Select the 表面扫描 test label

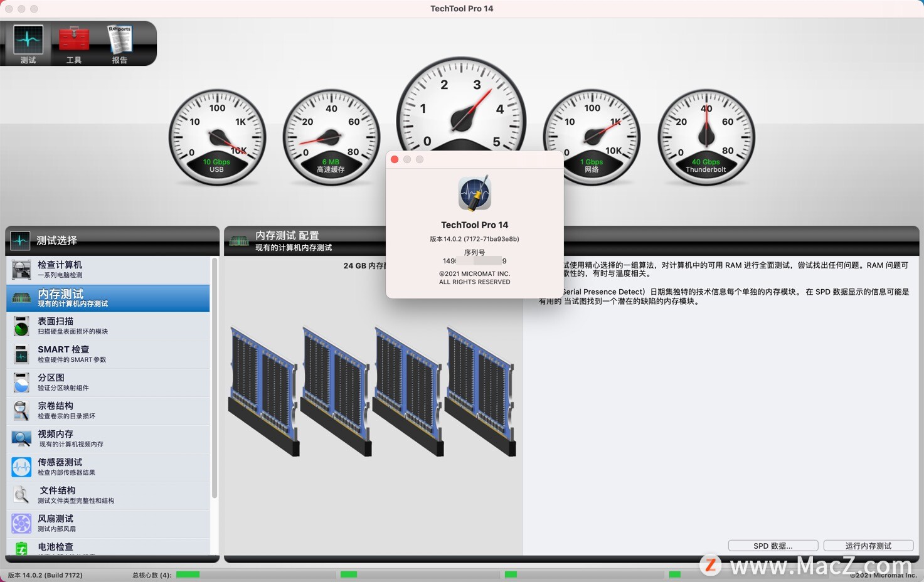[x=55, y=321]
